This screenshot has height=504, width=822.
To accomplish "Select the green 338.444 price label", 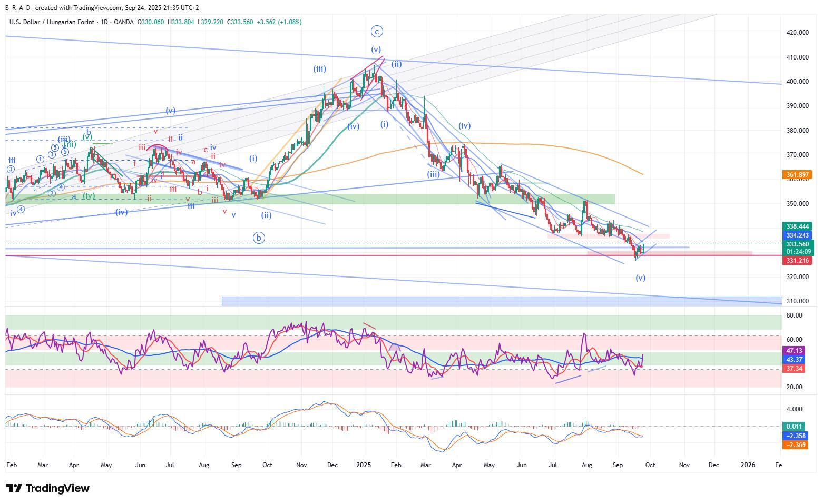I will click(798, 226).
